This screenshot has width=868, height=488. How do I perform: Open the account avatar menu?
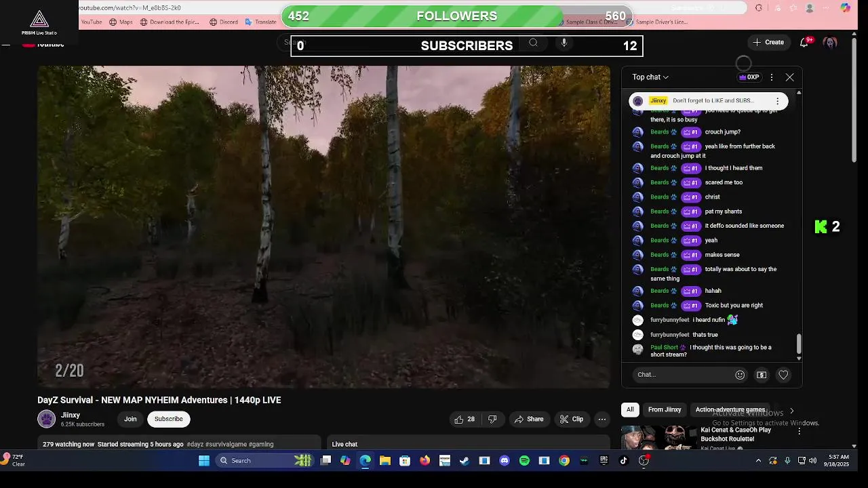[830, 42]
